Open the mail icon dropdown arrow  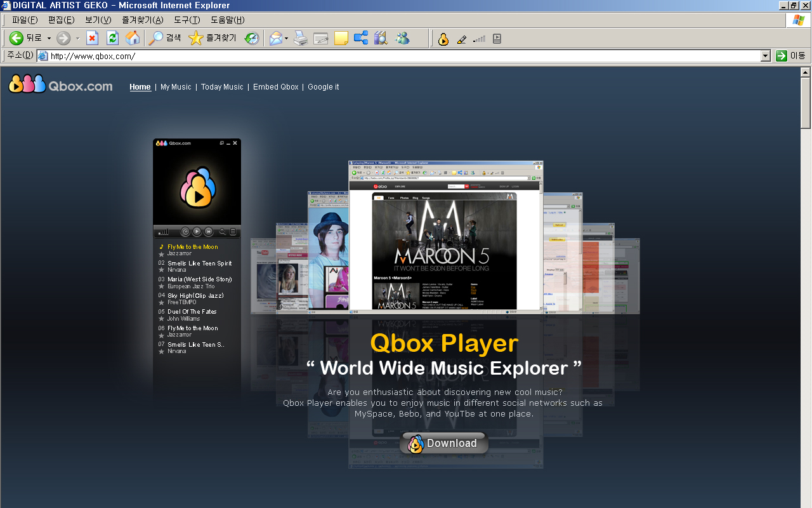point(286,38)
